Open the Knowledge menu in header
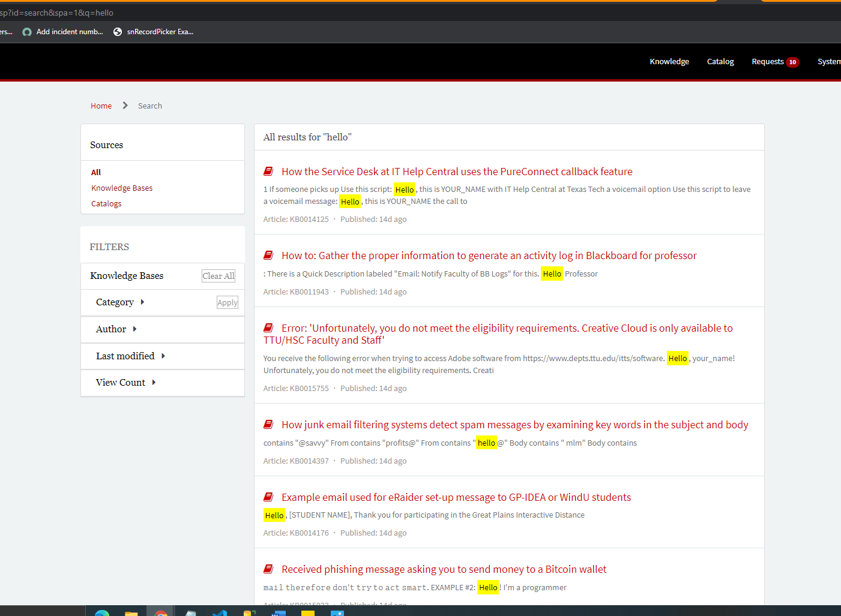The image size is (841, 616). pos(669,62)
